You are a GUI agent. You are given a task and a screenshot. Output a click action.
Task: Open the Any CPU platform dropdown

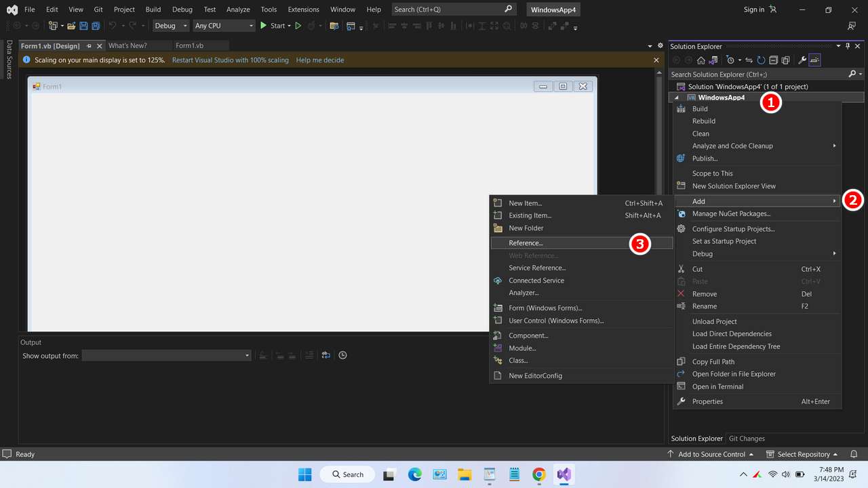point(223,26)
